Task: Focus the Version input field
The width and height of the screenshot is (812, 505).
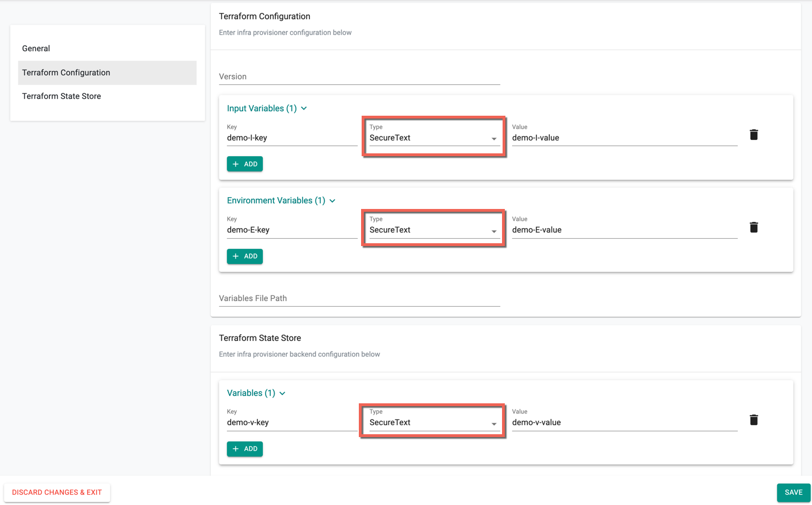Action: point(359,77)
